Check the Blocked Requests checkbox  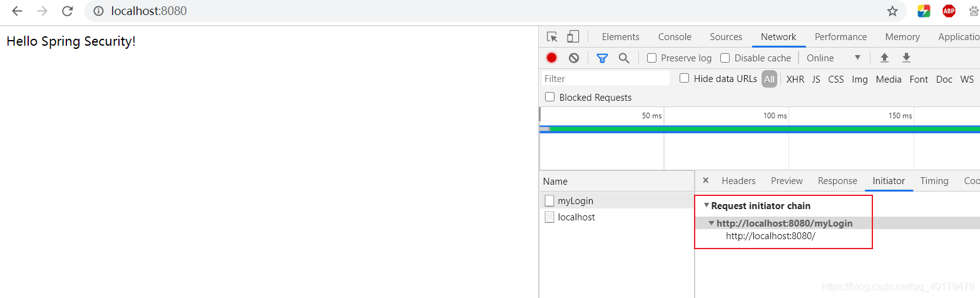click(x=550, y=97)
